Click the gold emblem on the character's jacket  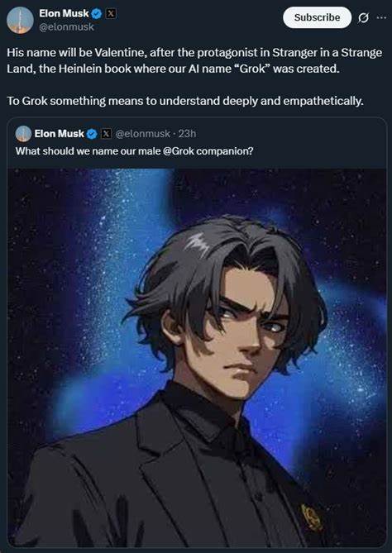coord(310,517)
